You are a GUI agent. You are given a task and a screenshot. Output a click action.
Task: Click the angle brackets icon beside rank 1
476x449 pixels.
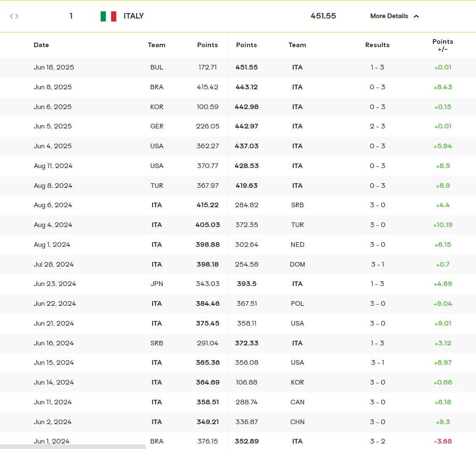click(14, 16)
